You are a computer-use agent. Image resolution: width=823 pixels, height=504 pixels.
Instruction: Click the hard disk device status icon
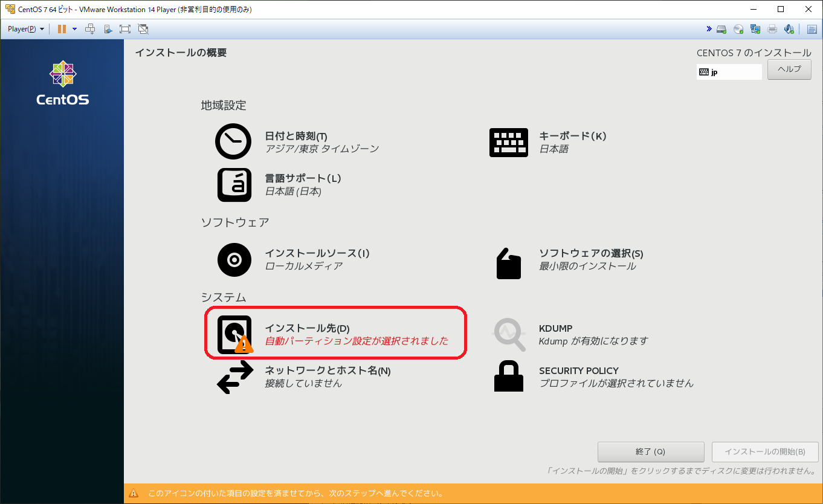tap(721, 28)
